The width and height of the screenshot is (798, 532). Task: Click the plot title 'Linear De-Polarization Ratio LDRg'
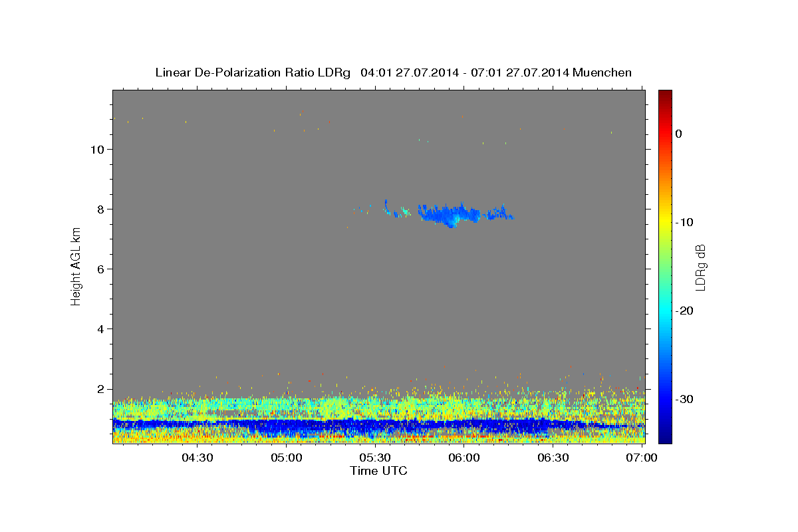pyautogui.click(x=252, y=72)
